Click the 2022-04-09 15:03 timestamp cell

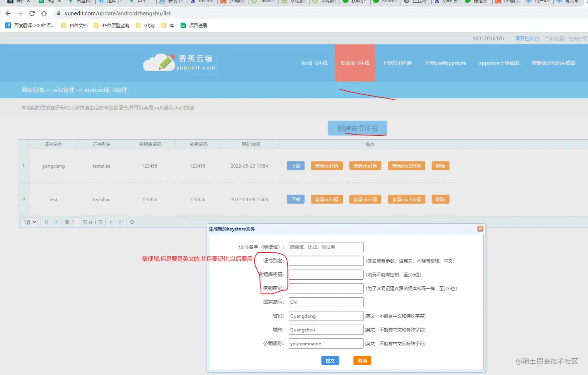[249, 200]
